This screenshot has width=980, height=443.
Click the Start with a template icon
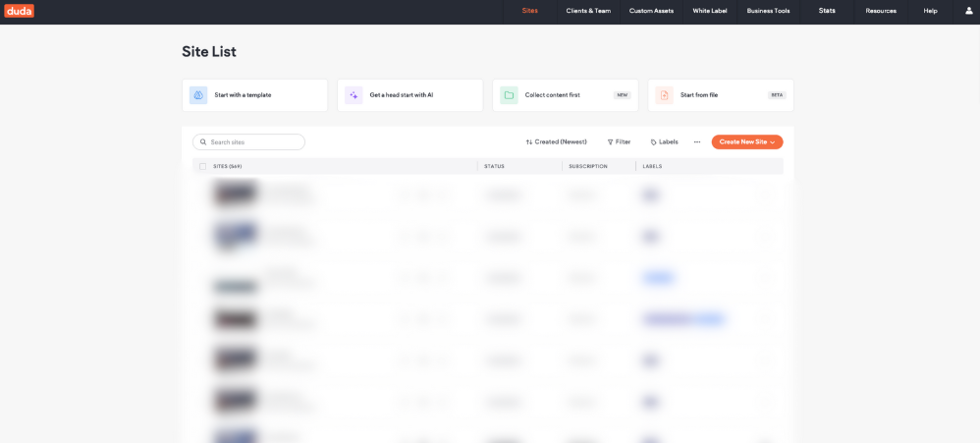tap(198, 95)
